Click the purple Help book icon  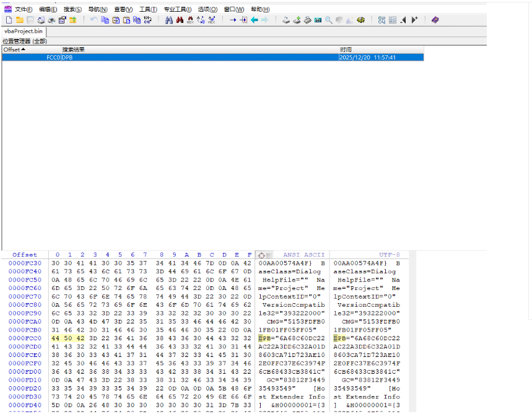(435, 20)
